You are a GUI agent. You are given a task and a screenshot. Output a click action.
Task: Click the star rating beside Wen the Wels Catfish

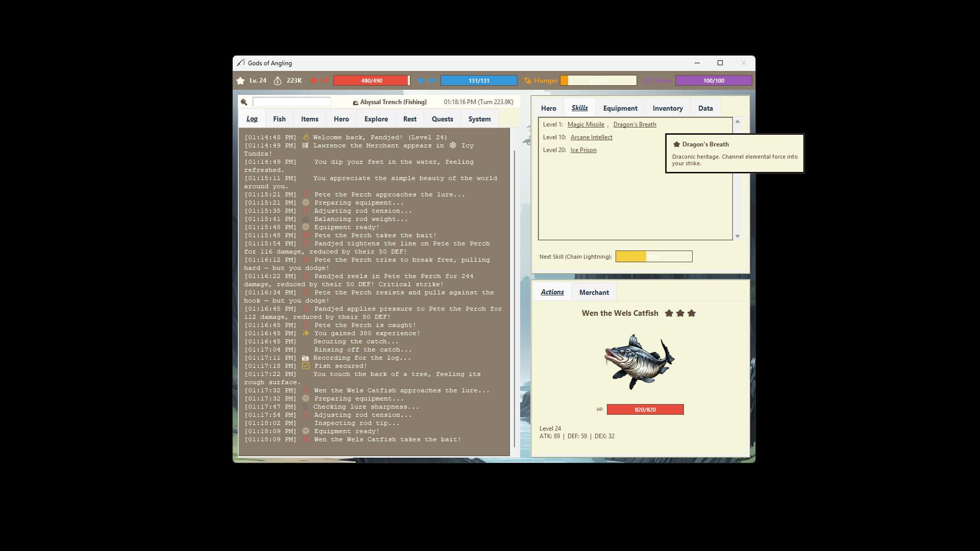pyautogui.click(x=680, y=313)
